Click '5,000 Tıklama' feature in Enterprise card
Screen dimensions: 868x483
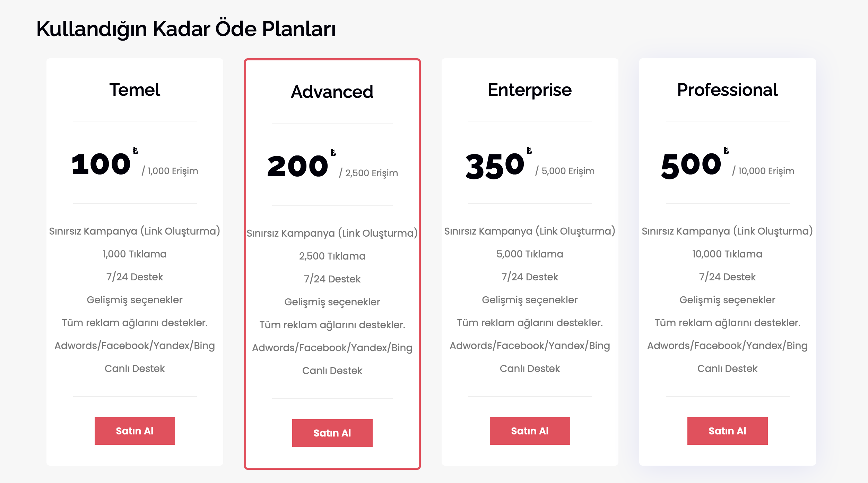[x=530, y=254]
